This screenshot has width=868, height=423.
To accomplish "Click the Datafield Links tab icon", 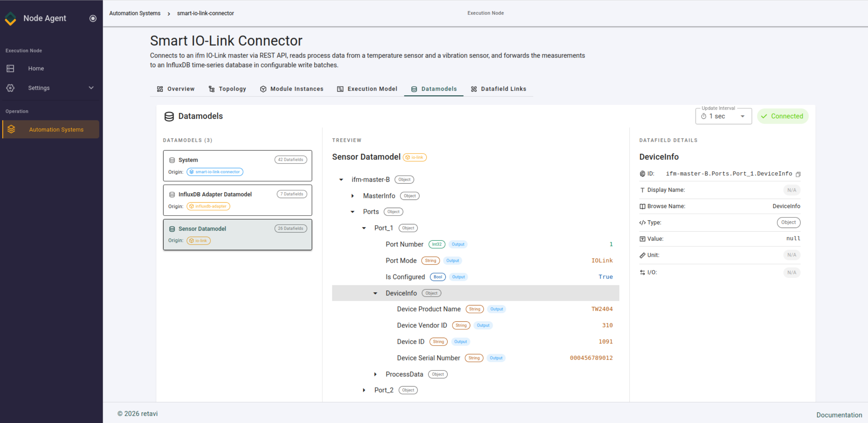I will (x=474, y=89).
